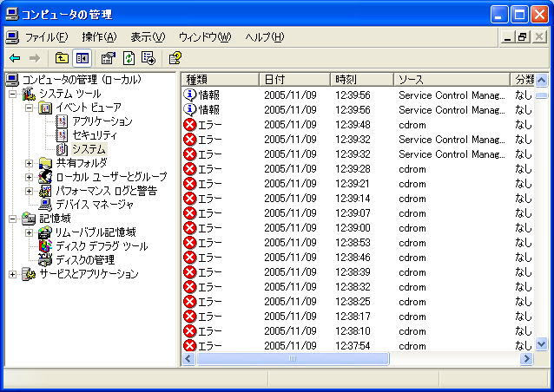This screenshot has height=392, width=554.
Task: Select システム ツール in the tree
Action: [70, 94]
